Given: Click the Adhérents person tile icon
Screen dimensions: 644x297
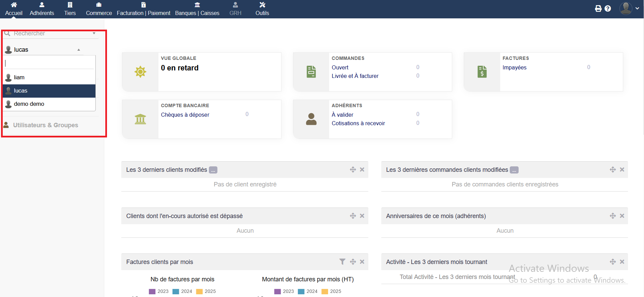Looking at the screenshot, I should tap(311, 119).
